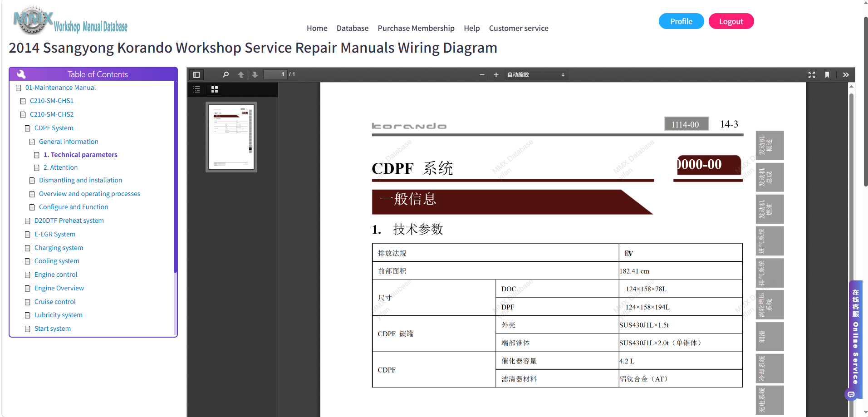The width and height of the screenshot is (868, 417).
Task: Click the page number input field
Action: click(x=275, y=74)
